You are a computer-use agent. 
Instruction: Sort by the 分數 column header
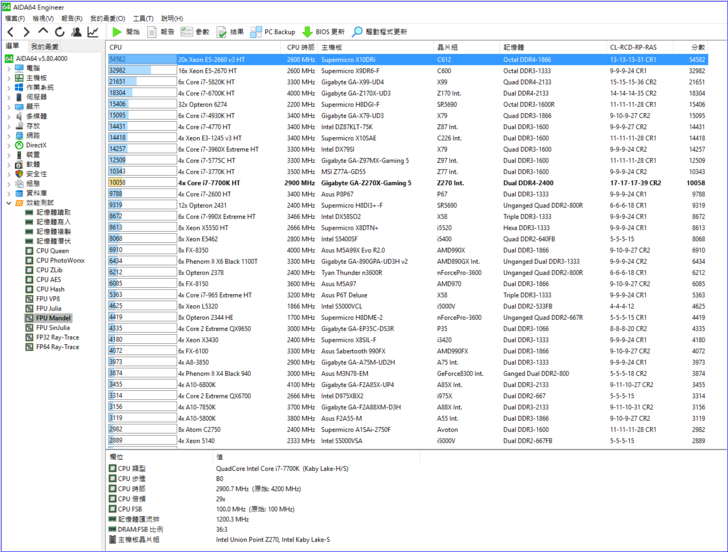[697, 47]
